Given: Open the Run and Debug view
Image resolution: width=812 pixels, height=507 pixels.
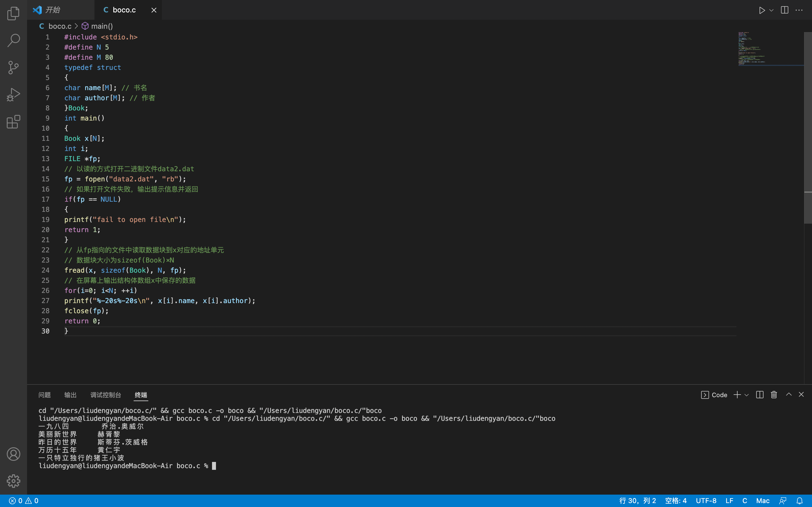Looking at the screenshot, I should click(x=14, y=95).
